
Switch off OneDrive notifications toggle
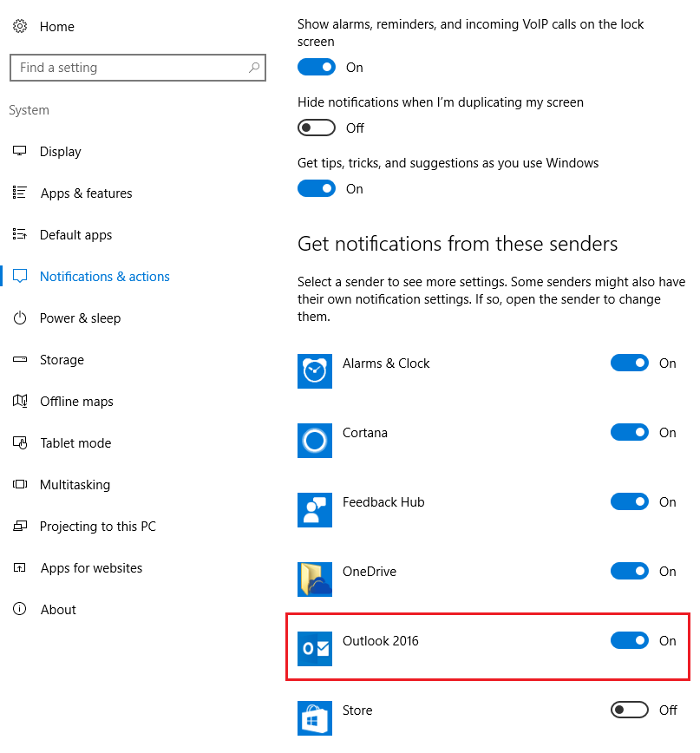click(x=630, y=571)
